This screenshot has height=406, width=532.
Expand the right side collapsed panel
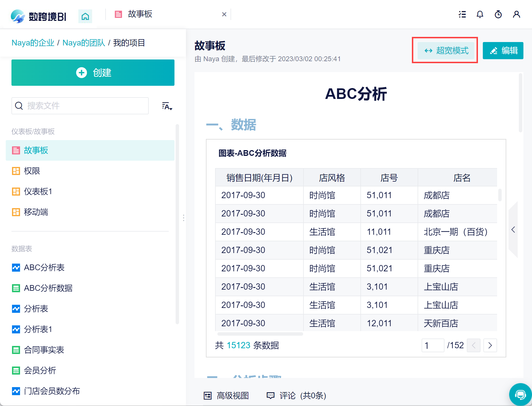[513, 230]
